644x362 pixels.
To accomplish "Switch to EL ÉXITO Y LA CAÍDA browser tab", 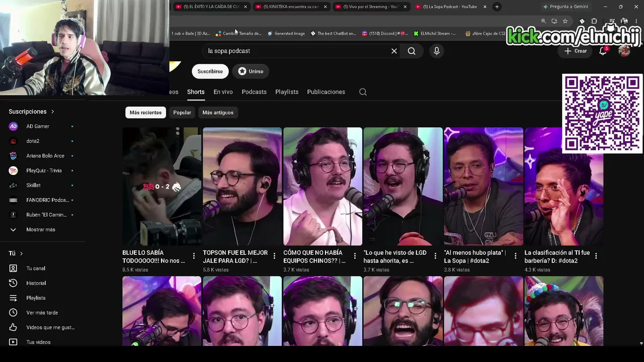I will tap(210, 7).
